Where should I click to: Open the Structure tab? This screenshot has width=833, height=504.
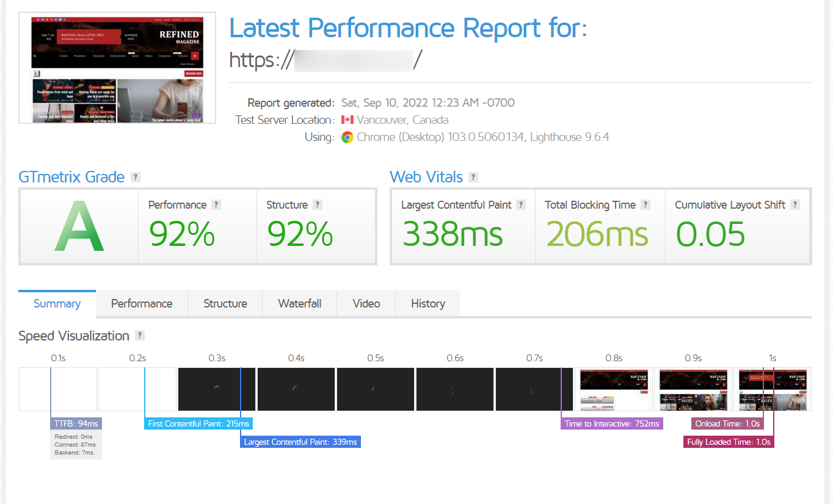225,304
